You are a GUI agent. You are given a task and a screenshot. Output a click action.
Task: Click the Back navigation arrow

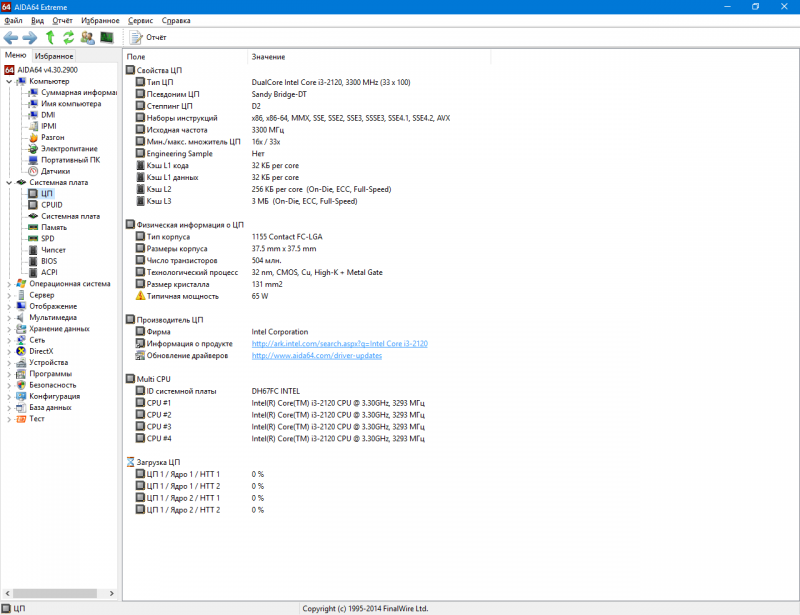[x=11, y=37]
